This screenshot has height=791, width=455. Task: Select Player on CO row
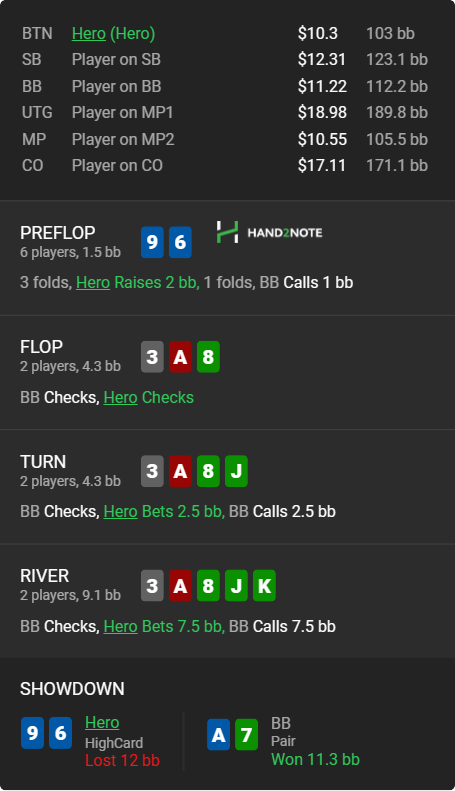[225, 165]
